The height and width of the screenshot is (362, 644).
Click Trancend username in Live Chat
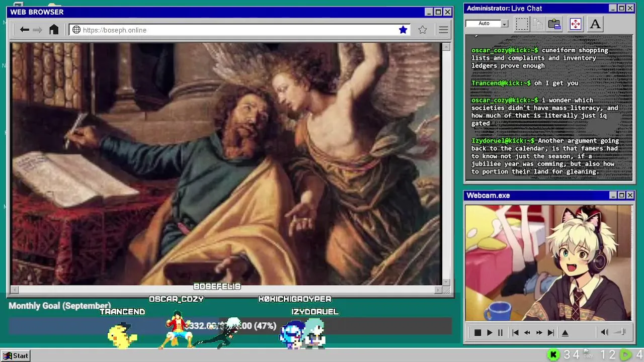coord(501,83)
